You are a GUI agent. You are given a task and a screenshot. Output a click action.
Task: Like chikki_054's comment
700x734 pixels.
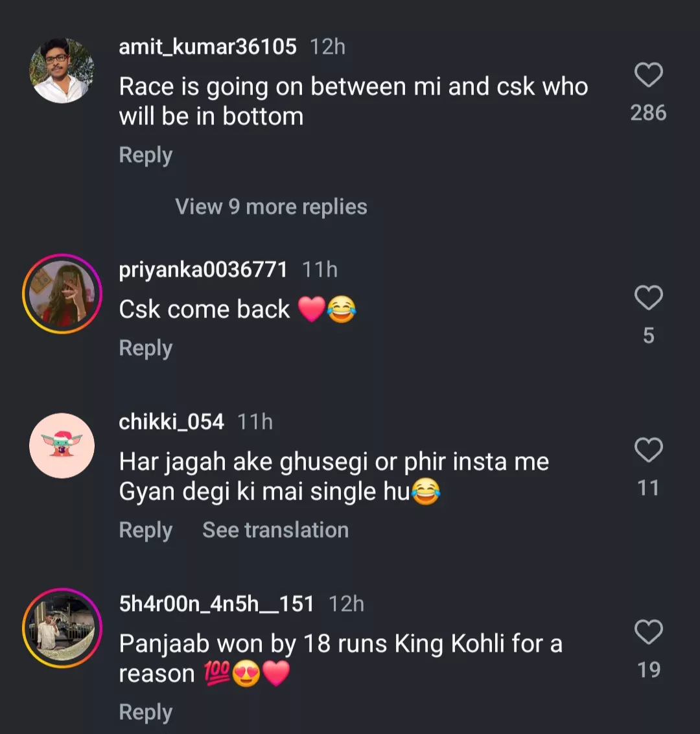[x=648, y=450]
